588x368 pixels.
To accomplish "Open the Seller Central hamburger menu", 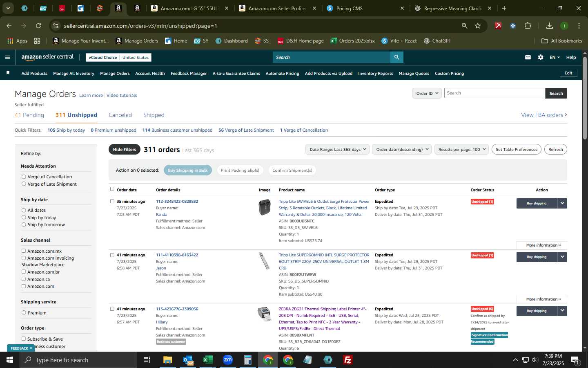I will coord(7,57).
